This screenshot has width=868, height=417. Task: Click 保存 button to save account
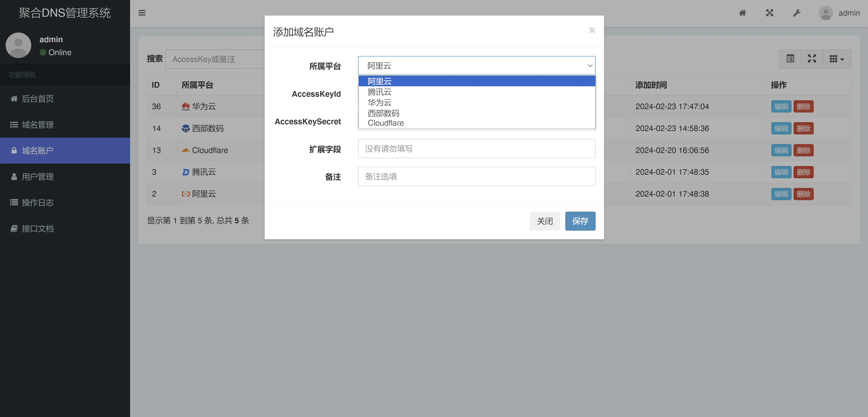(580, 221)
